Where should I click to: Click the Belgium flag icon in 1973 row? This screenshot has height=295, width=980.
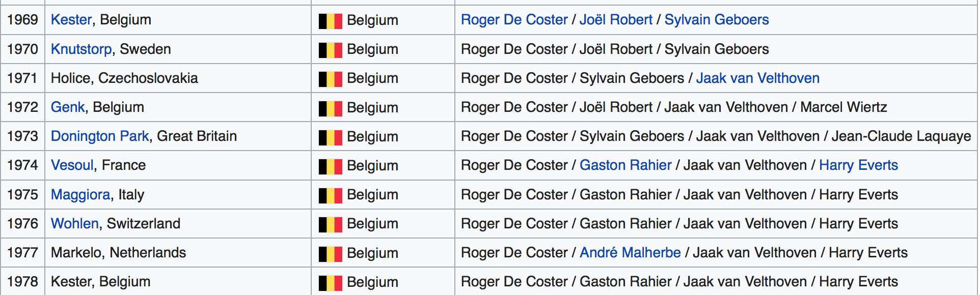tap(330, 137)
